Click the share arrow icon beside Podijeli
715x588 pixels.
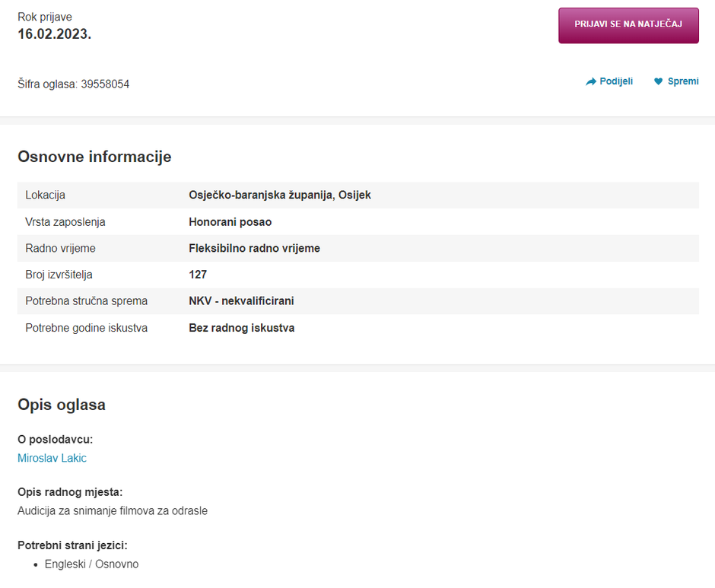click(x=591, y=81)
